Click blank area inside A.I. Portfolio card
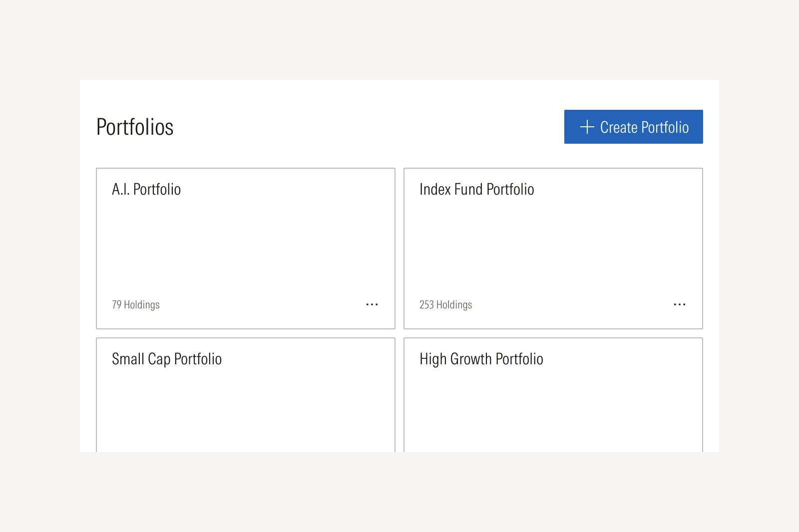 tap(245, 245)
